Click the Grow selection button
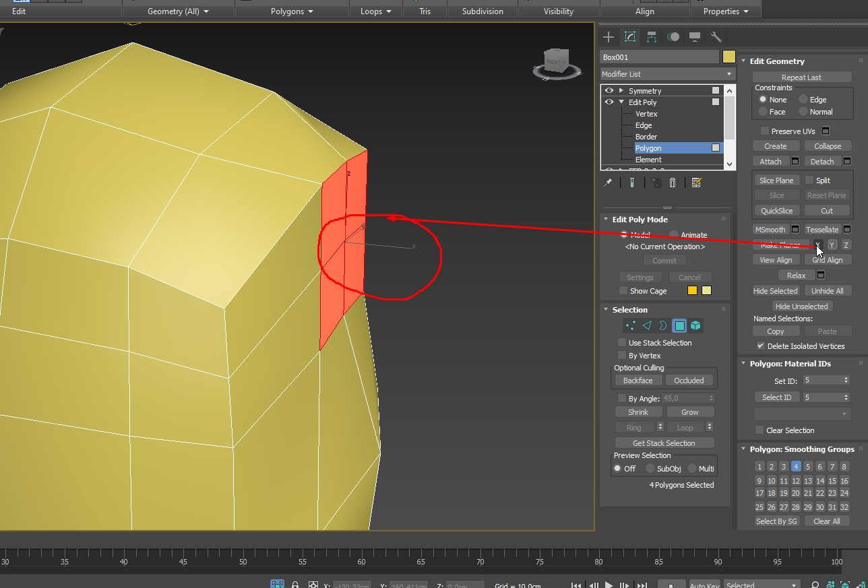Viewport: 868px width, 588px height. coord(689,412)
